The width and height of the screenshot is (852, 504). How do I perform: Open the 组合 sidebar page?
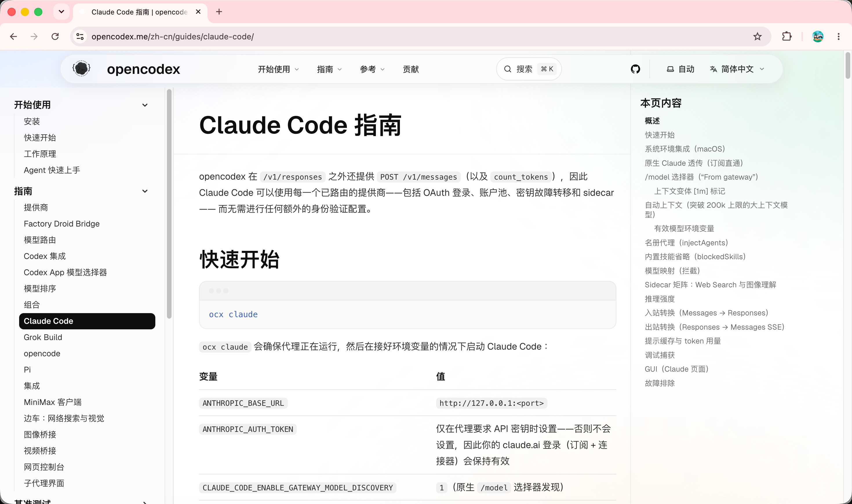pyautogui.click(x=32, y=305)
